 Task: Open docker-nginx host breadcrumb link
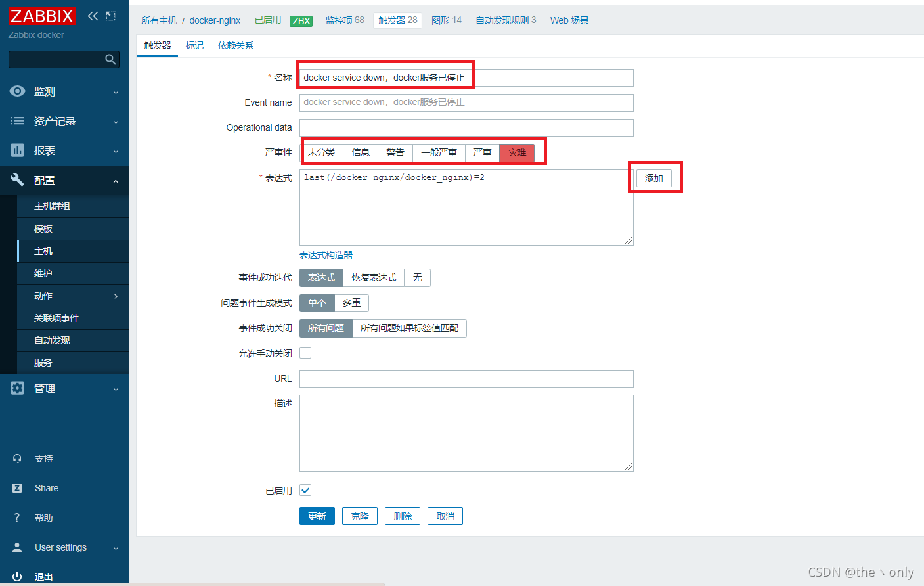215,20
